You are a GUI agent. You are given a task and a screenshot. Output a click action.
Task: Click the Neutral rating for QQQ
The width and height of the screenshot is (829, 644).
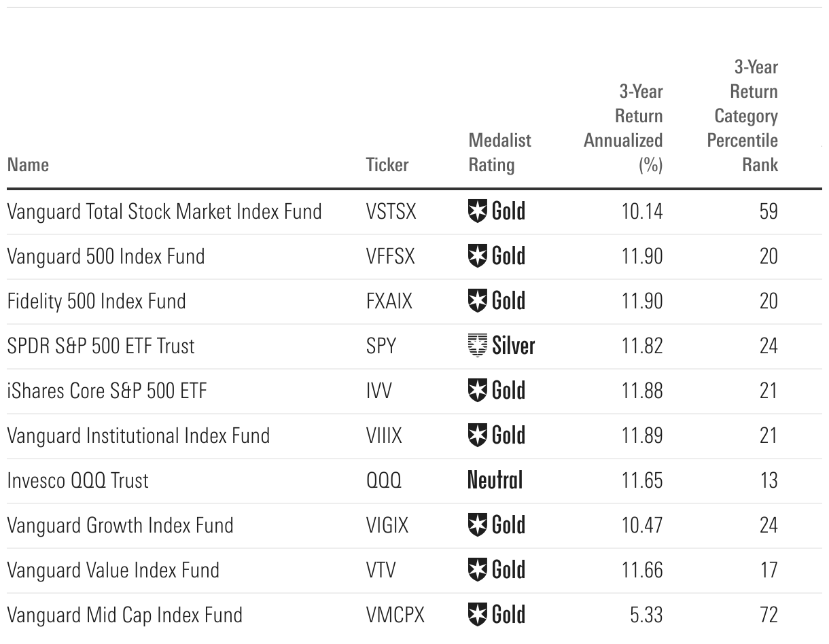tap(495, 480)
